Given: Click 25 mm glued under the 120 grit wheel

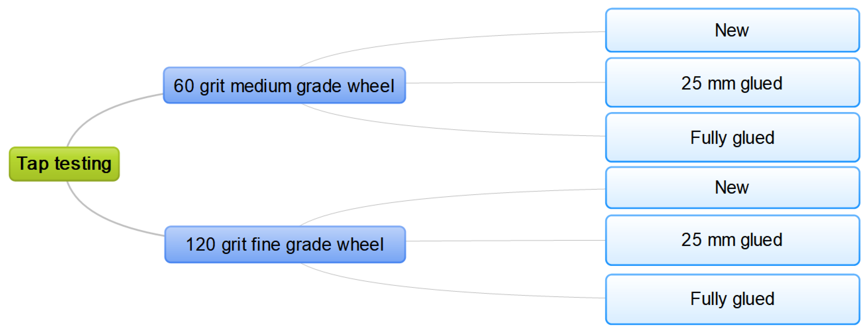Looking at the screenshot, I should pos(732,240).
